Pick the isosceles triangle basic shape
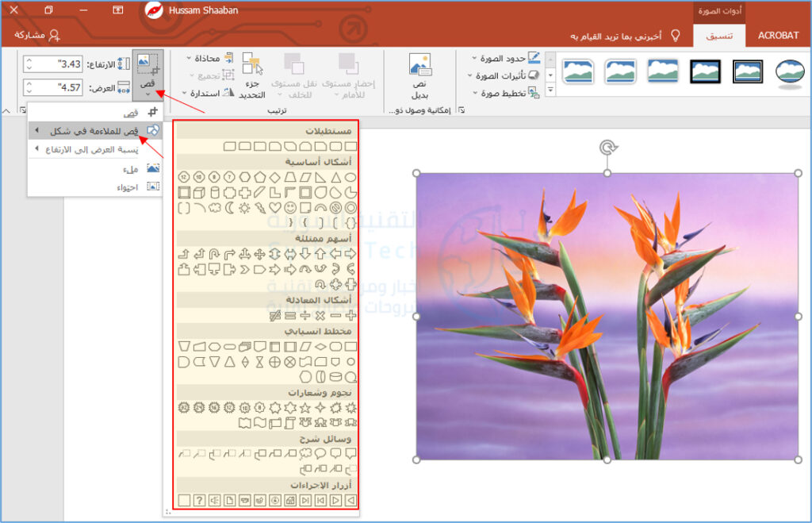Screen dimensions: 812x523 [x=335, y=177]
